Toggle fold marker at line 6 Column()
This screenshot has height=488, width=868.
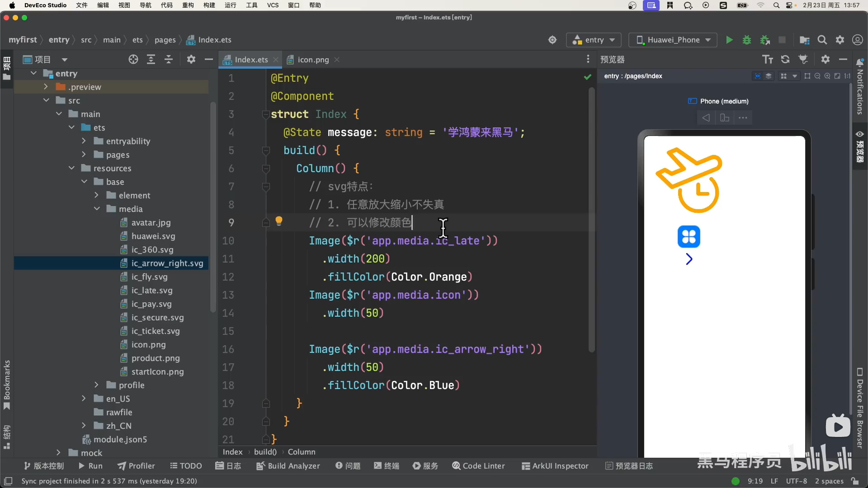coord(266,169)
